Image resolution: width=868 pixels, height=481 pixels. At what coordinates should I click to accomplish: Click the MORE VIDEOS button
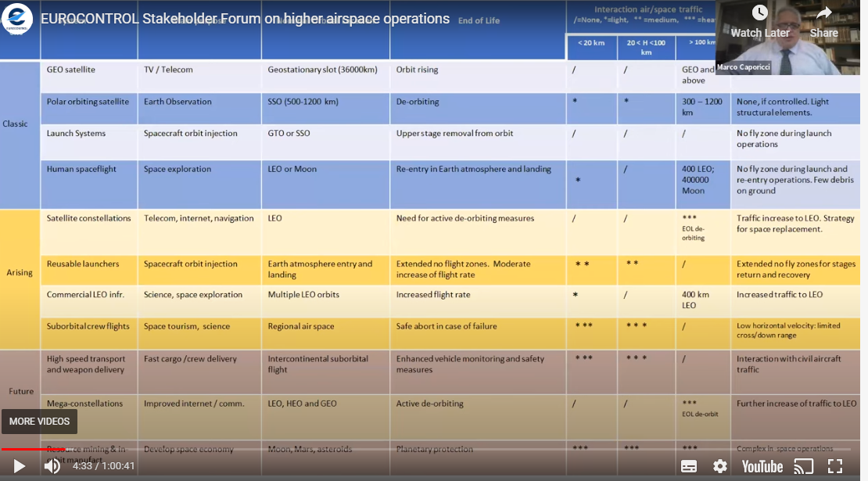[39, 422]
